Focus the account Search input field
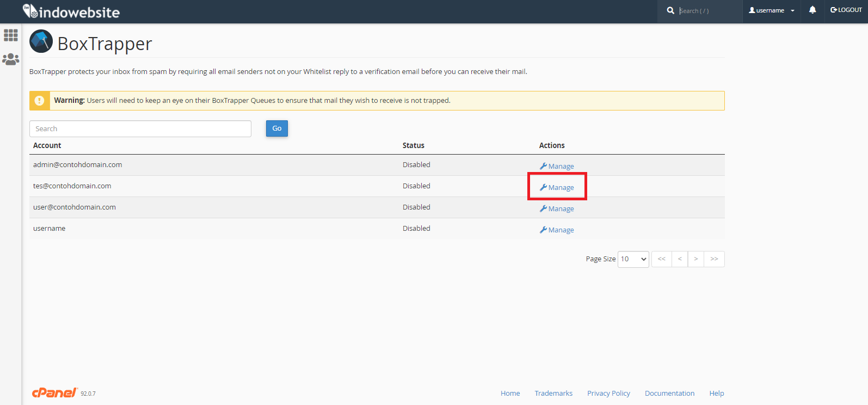Image resolution: width=868 pixels, height=405 pixels. coord(140,129)
